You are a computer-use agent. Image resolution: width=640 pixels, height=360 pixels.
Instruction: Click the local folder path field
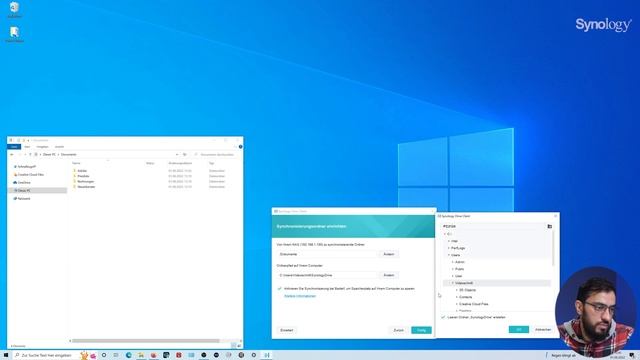click(x=327, y=276)
